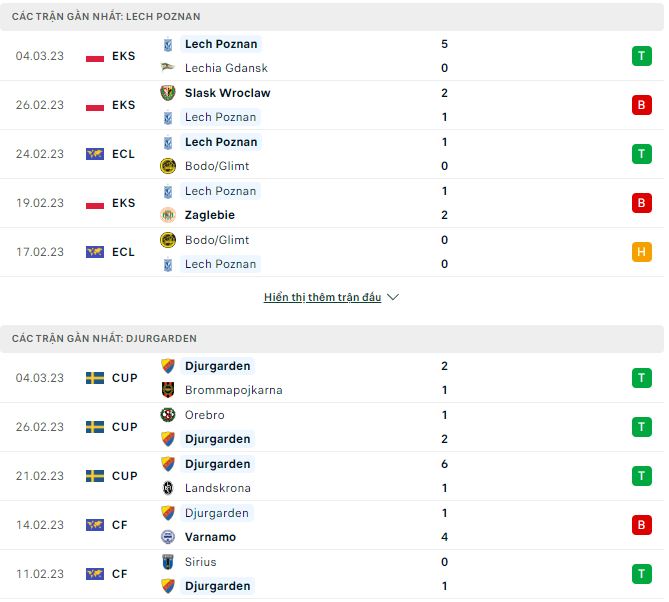Click the Poland flag on the 04.03.23 EKS row
669x602 pixels.
click(x=95, y=57)
